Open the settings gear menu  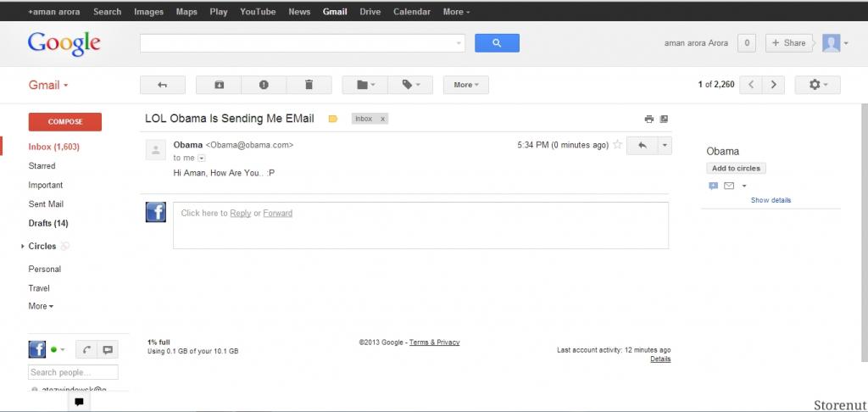pos(818,85)
